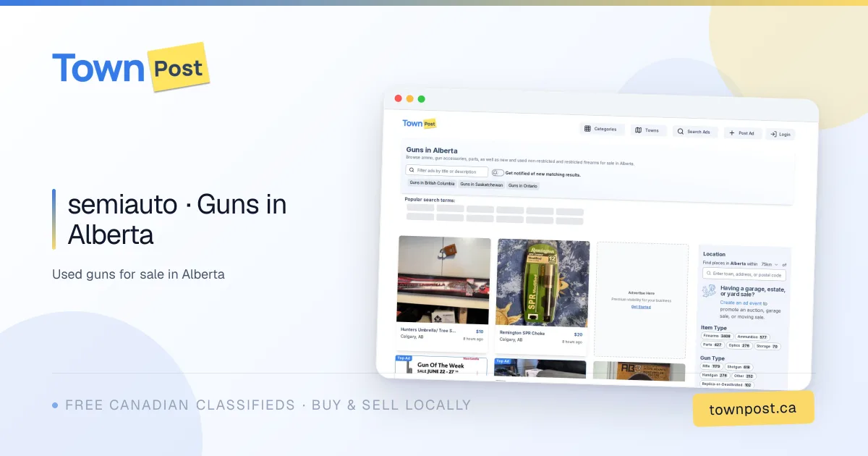Click the Post Ad plus icon
The height and width of the screenshot is (456, 868).
pyautogui.click(x=732, y=133)
